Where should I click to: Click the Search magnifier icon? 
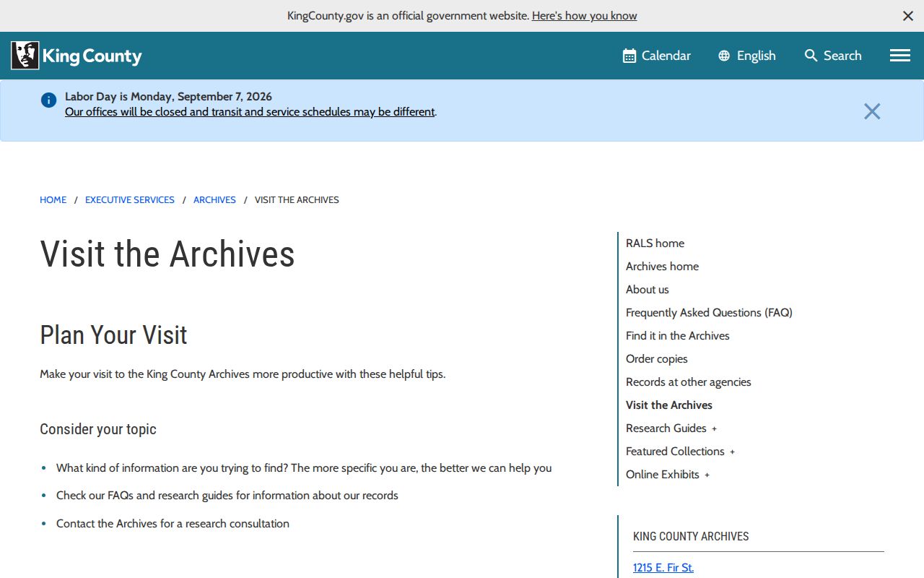(x=811, y=56)
